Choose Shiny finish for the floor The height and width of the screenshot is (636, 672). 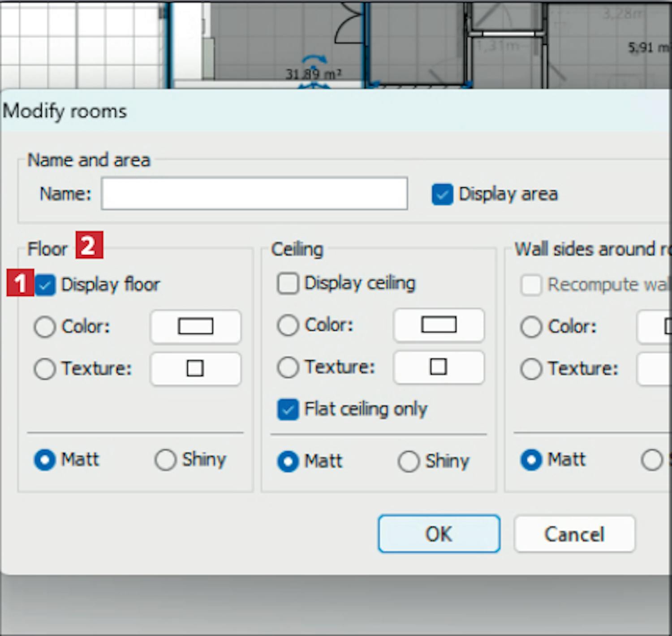click(x=165, y=460)
